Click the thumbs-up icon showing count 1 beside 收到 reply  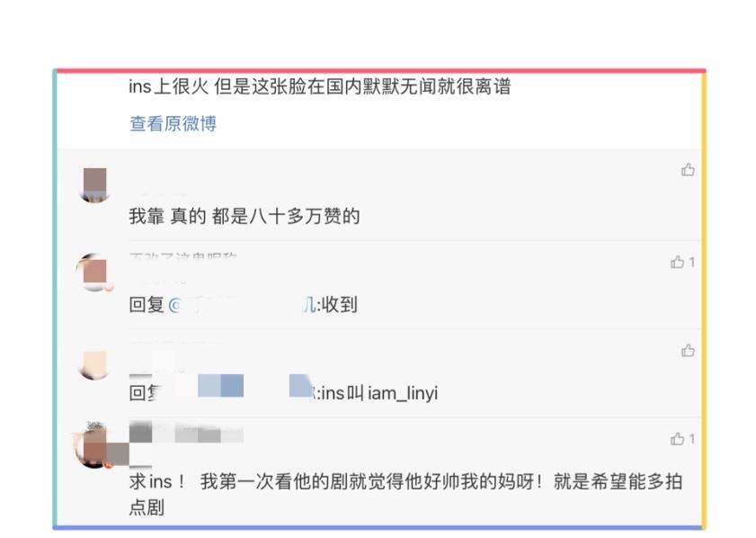pyautogui.click(x=680, y=261)
